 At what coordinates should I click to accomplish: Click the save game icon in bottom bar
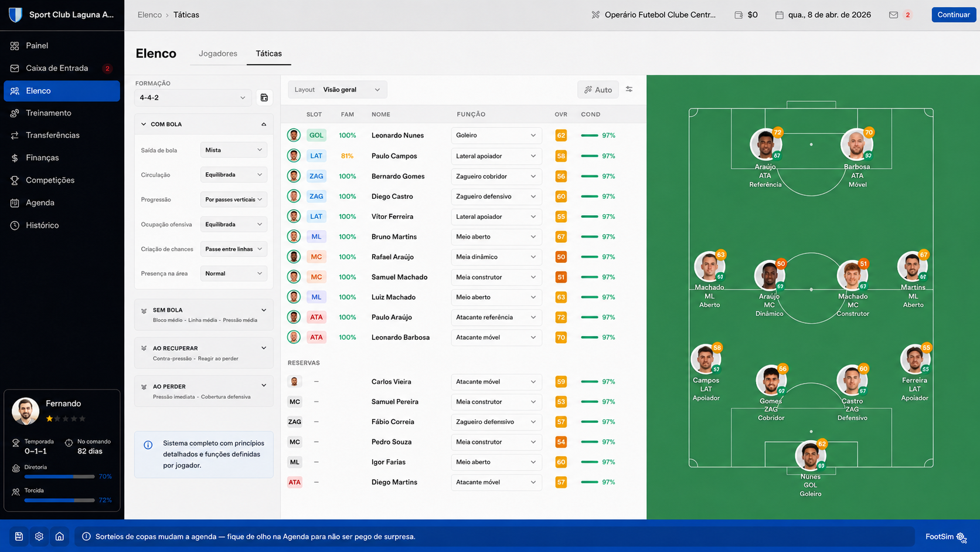click(x=19, y=536)
